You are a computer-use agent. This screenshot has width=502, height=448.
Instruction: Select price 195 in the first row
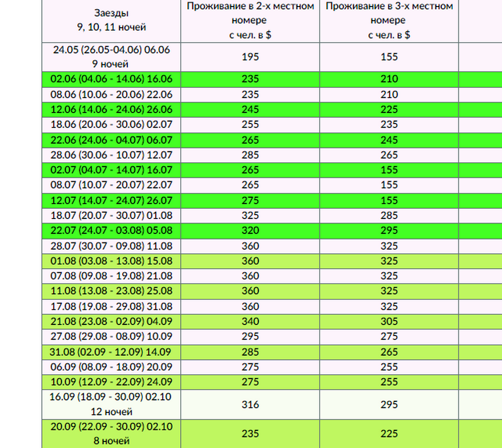[x=250, y=57]
